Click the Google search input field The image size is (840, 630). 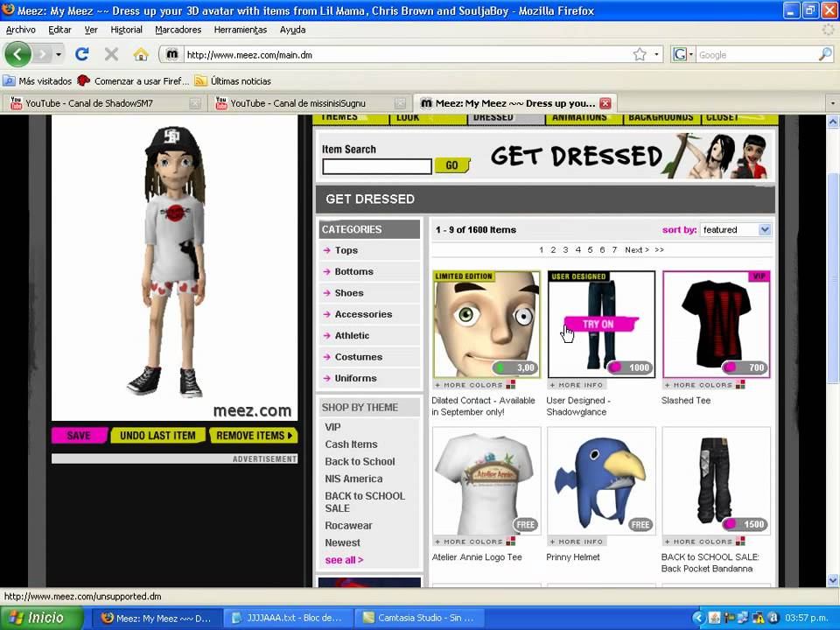758,54
